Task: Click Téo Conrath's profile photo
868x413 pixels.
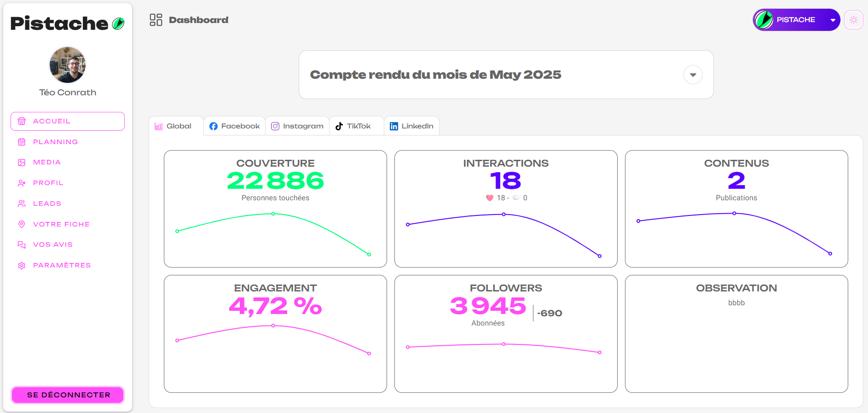Action: (67, 64)
